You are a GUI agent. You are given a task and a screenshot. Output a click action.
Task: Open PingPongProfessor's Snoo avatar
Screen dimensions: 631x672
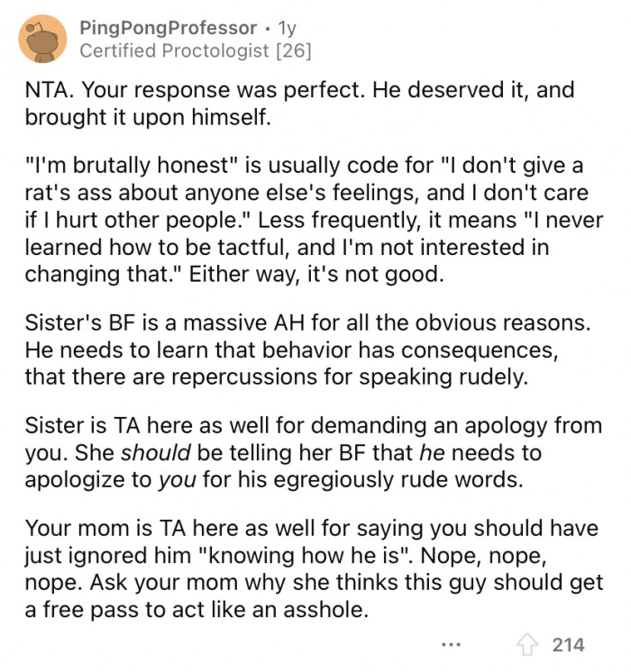coord(42,39)
